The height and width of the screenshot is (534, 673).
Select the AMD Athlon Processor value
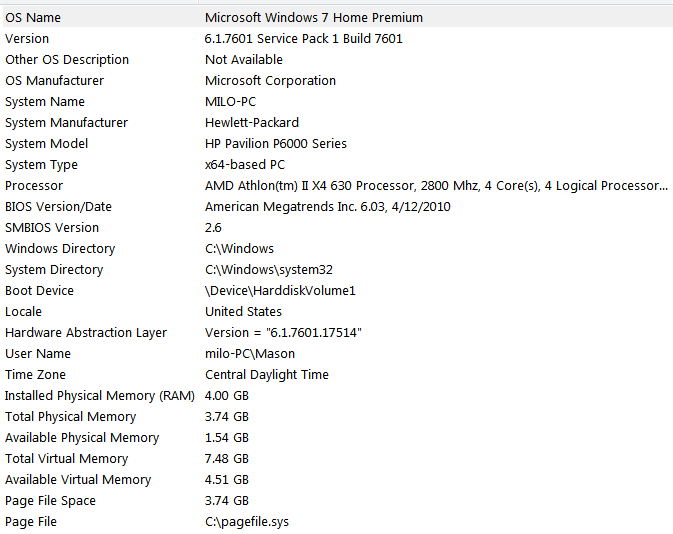coord(436,186)
